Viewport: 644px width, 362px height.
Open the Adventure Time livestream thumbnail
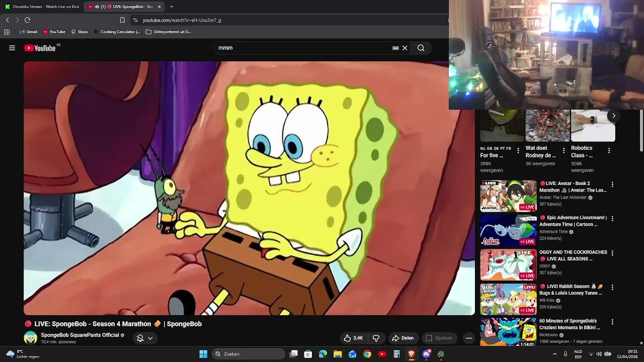[x=508, y=231]
